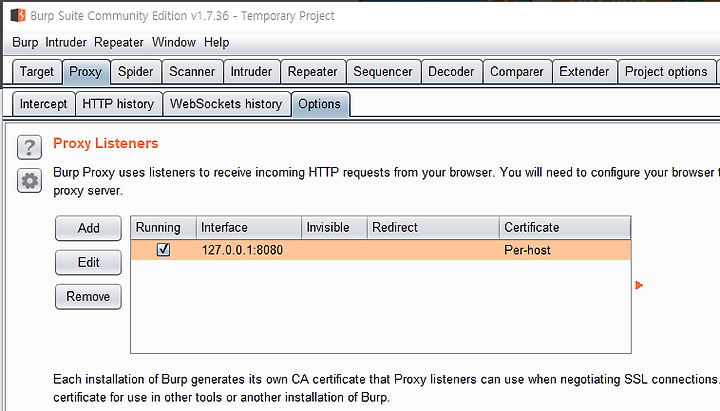
Task: Open the Repeater menu in menu bar
Action: coord(119,42)
